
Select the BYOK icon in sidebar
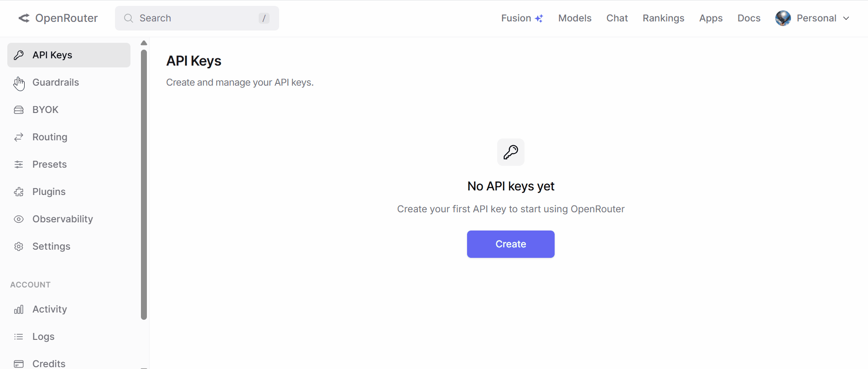click(19, 110)
